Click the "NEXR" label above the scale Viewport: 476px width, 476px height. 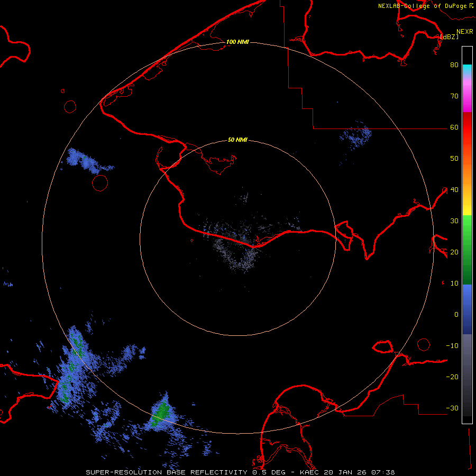pyautogui.click(x=465, y=31)
